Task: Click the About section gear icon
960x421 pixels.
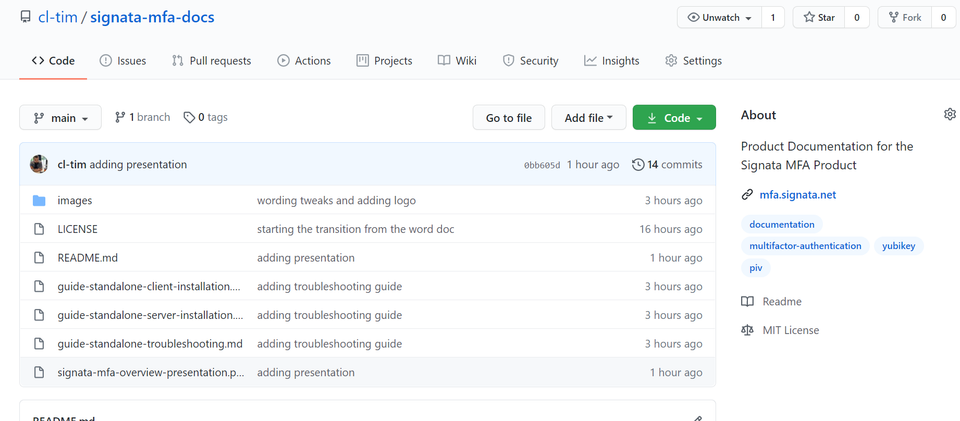Action: [x=950, y=114]
